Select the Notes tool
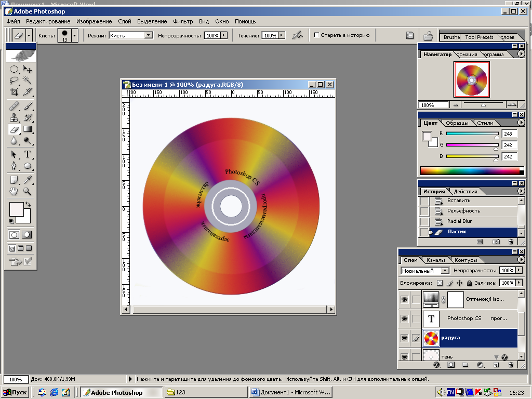532x399 pixels. coord(14,180)
